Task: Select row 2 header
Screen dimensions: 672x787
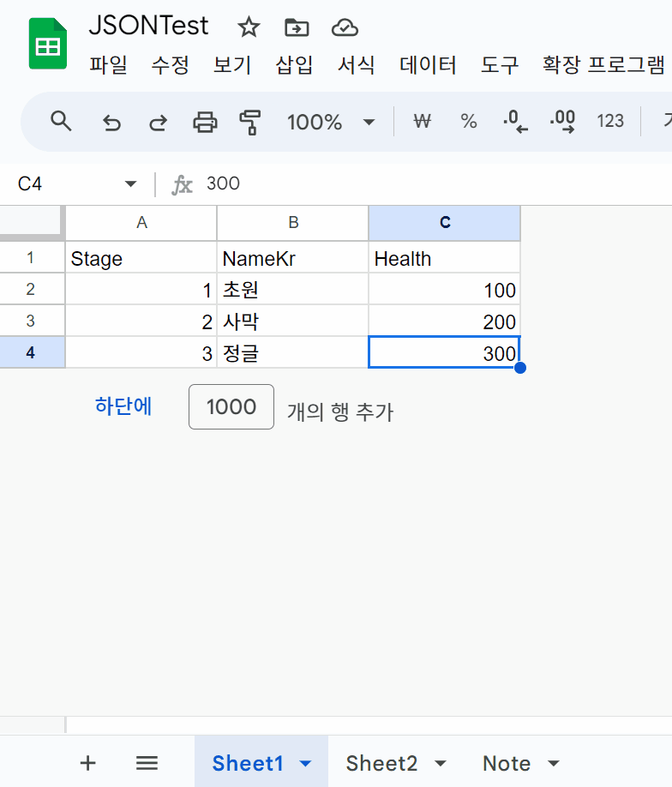Action: pyautogui.click(x=31, y=289)
